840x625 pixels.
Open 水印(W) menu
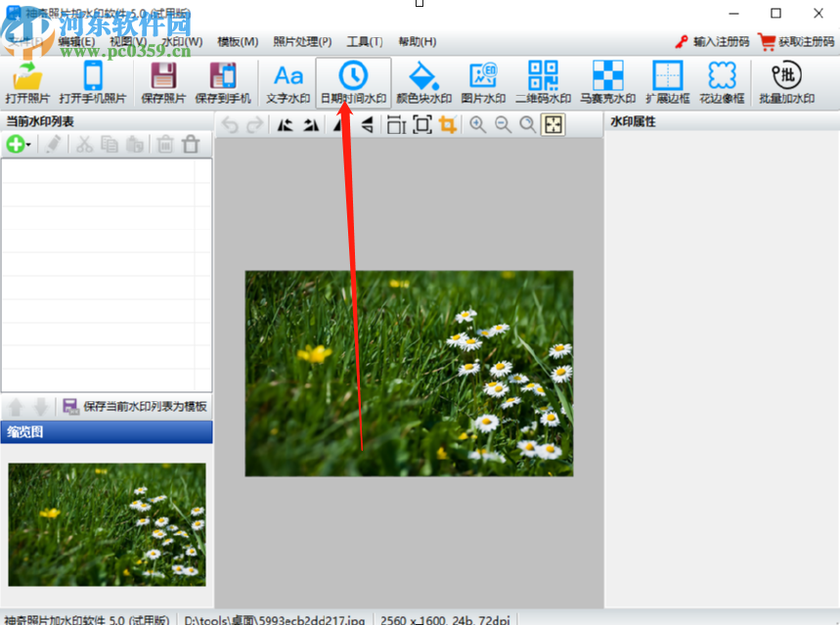(182, 41)
